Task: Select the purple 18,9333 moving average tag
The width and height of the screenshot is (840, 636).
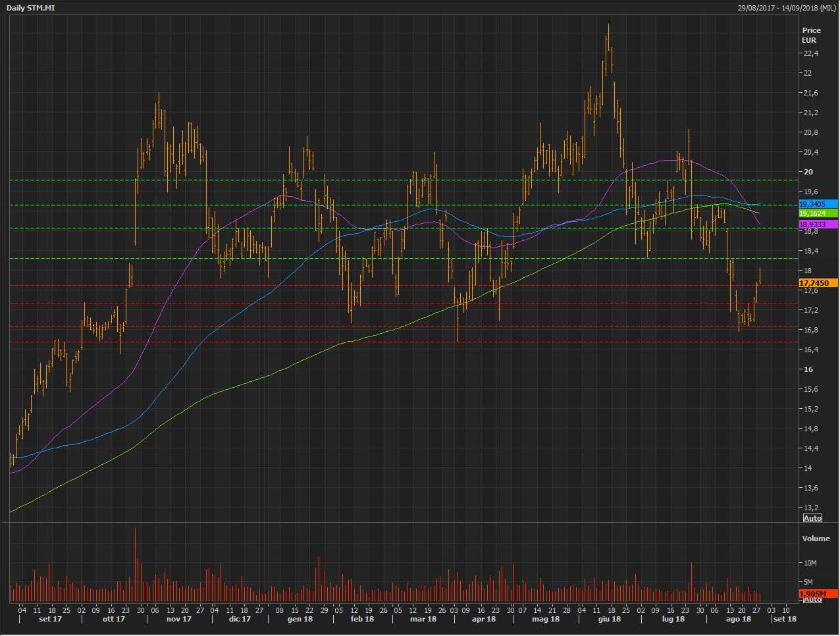Action: [x=818, y=225]
